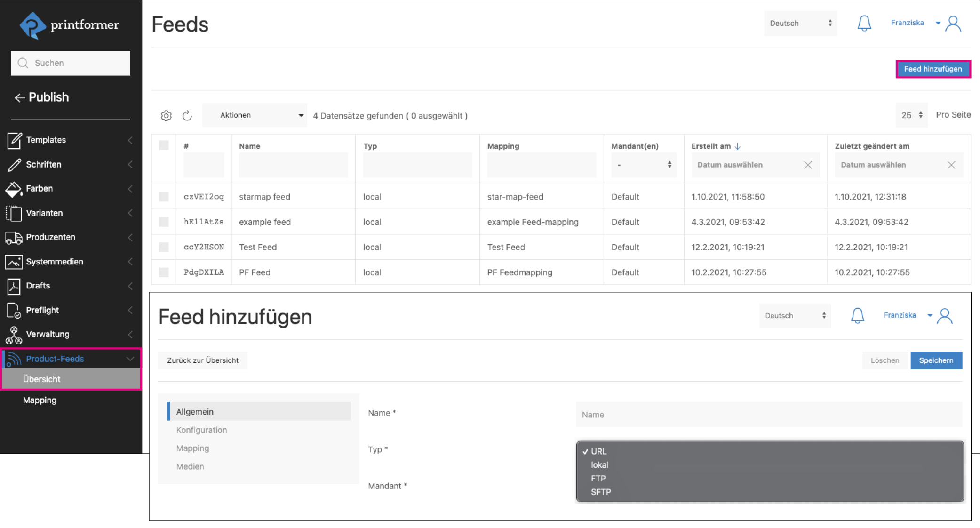Screen dimensions: 980x528
Task: Collapse the Product-Feeds menu chevron
Action: (x=130, y=359)
